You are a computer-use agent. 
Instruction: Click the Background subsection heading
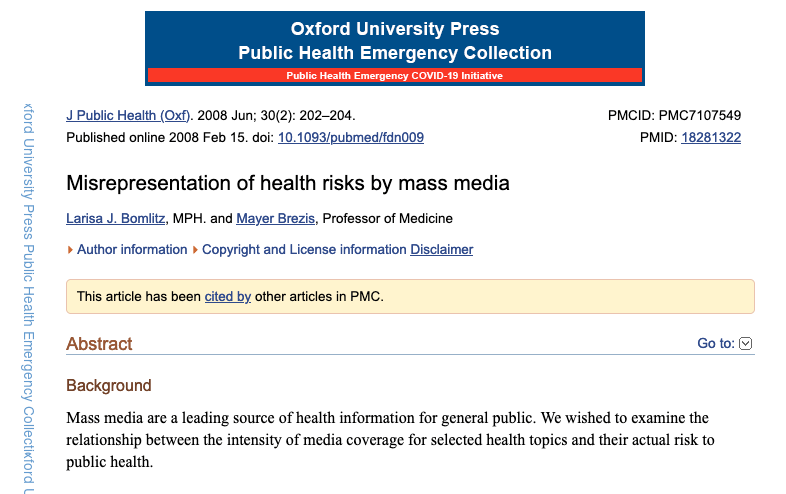(109, 385)
